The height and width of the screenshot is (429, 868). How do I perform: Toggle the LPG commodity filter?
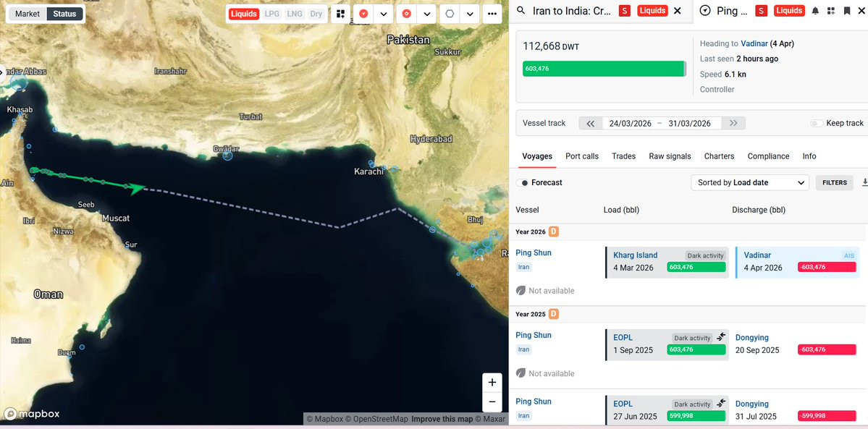[x=271, y=14]
